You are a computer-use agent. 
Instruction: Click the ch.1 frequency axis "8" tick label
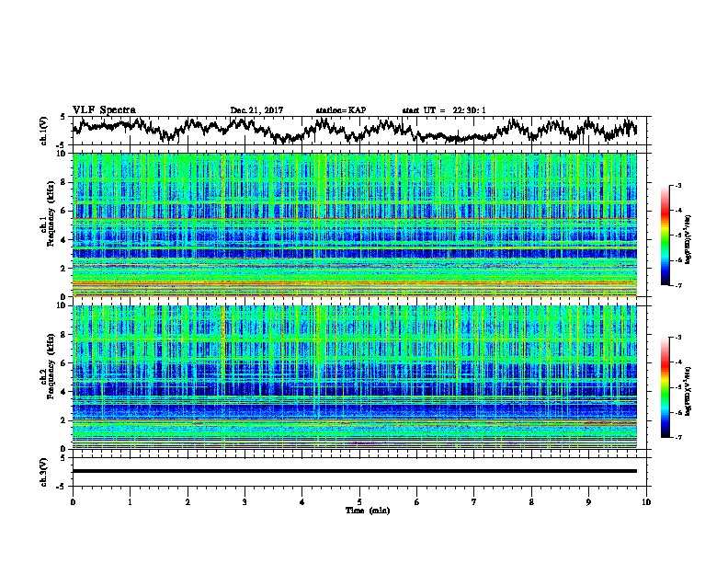click(63, 182)
